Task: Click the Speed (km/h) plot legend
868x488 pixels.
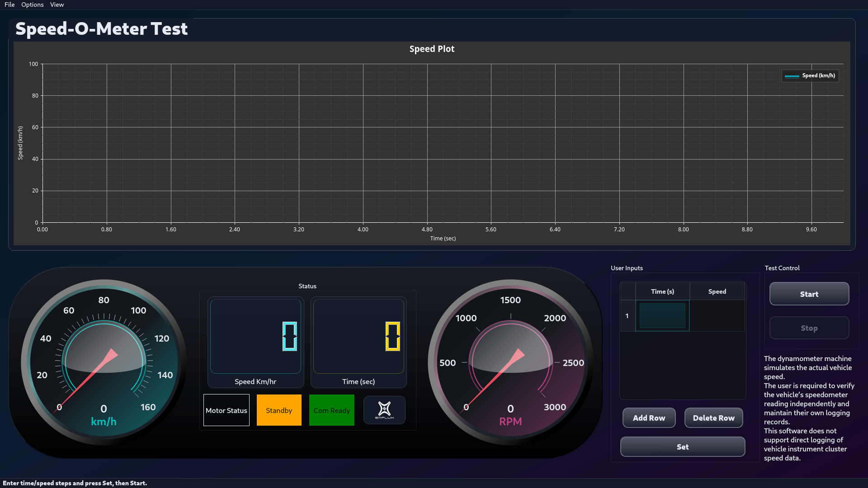Action: pyautogui.click(x=810, y=75)
